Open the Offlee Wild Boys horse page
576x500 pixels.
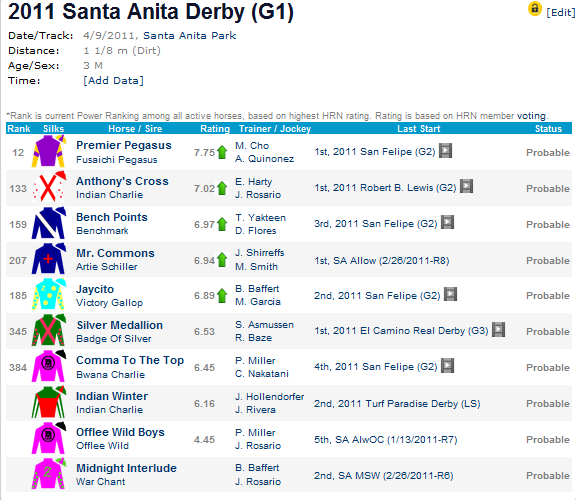(x=120, y=432)
